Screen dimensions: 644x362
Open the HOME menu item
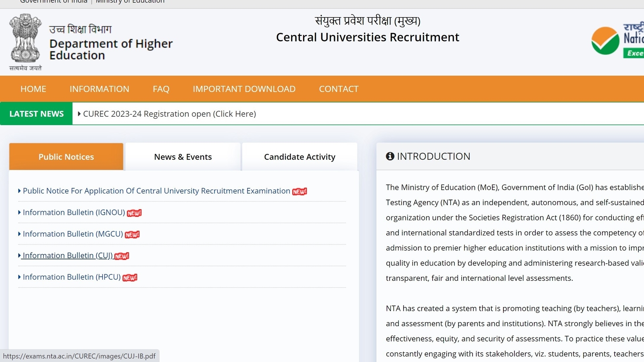tap(33, 89)
